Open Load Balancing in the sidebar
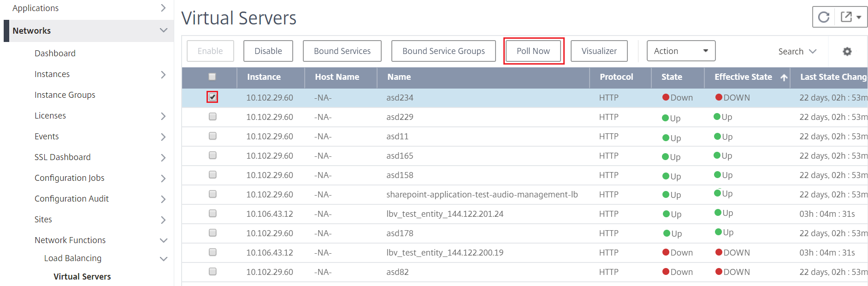 coord(73,258)
